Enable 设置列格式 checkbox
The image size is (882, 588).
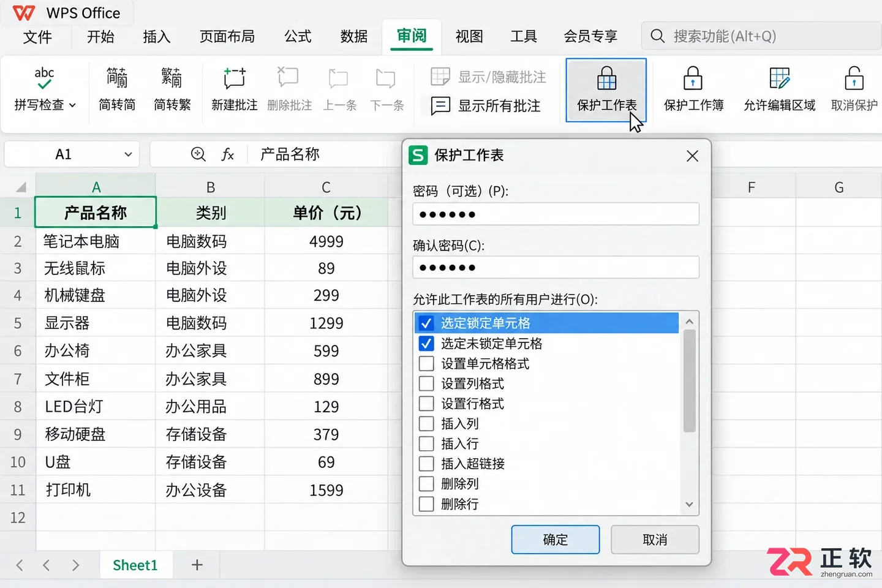tap(426, 383)
